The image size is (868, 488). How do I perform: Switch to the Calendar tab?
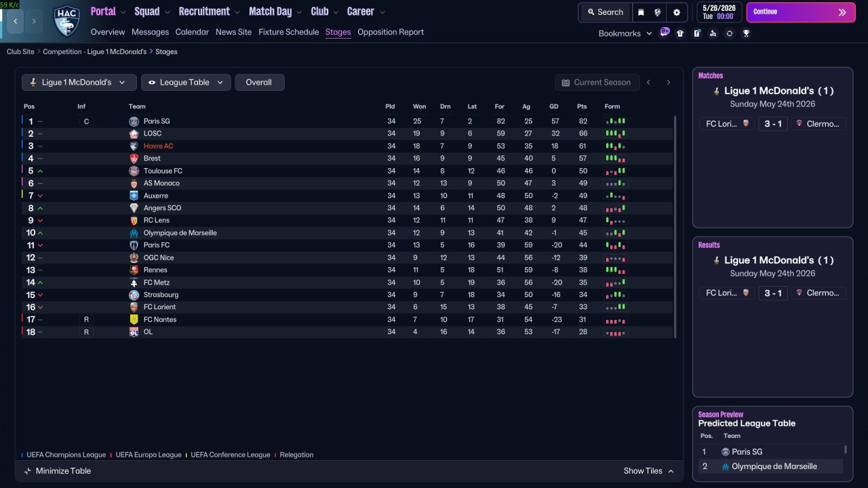[x=192, y=32]
